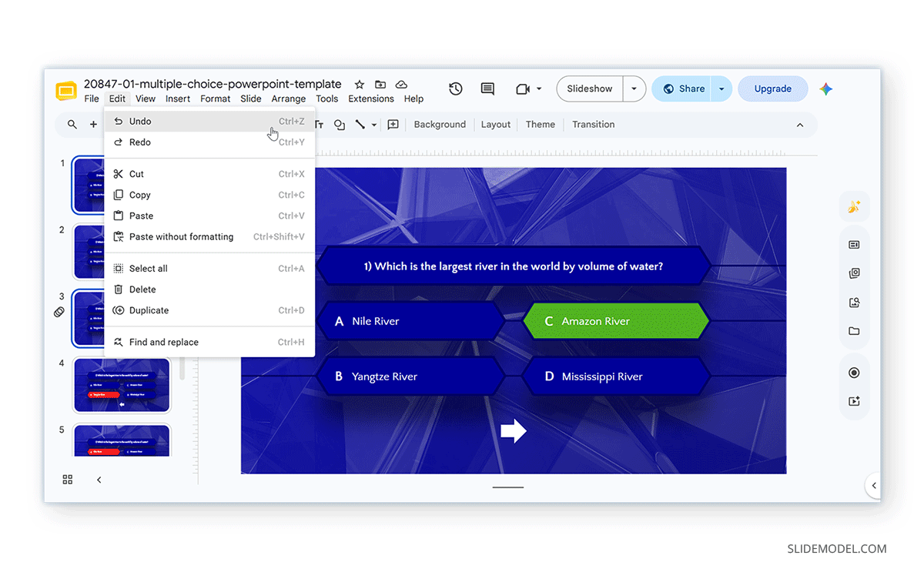Screen dimensions: 924x572
Task: Open the Help menu
Action: (414, 99)
